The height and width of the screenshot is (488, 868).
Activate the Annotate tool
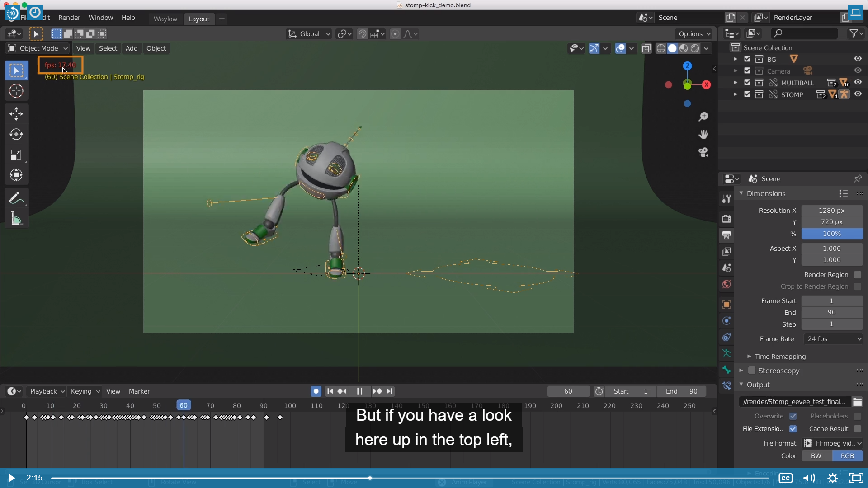coord(16,198)
